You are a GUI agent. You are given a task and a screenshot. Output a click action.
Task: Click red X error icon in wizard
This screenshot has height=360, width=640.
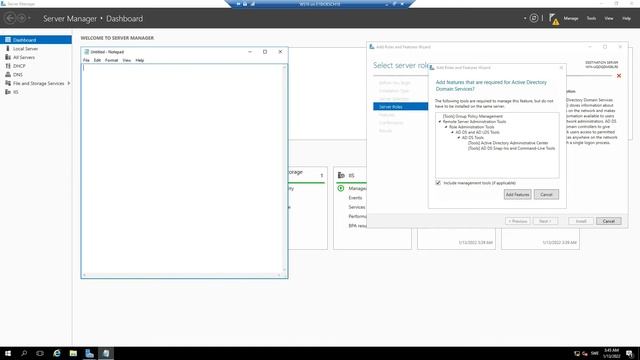[x=619, y=76]
